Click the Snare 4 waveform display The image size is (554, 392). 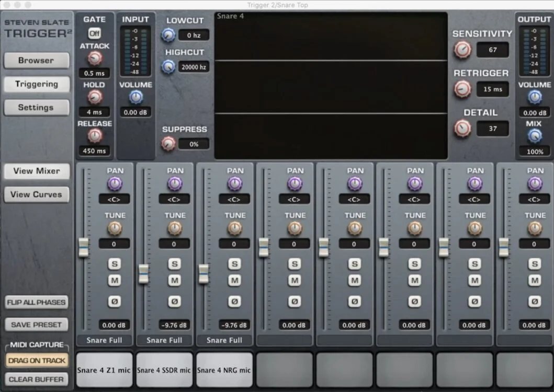coord(331,86)
